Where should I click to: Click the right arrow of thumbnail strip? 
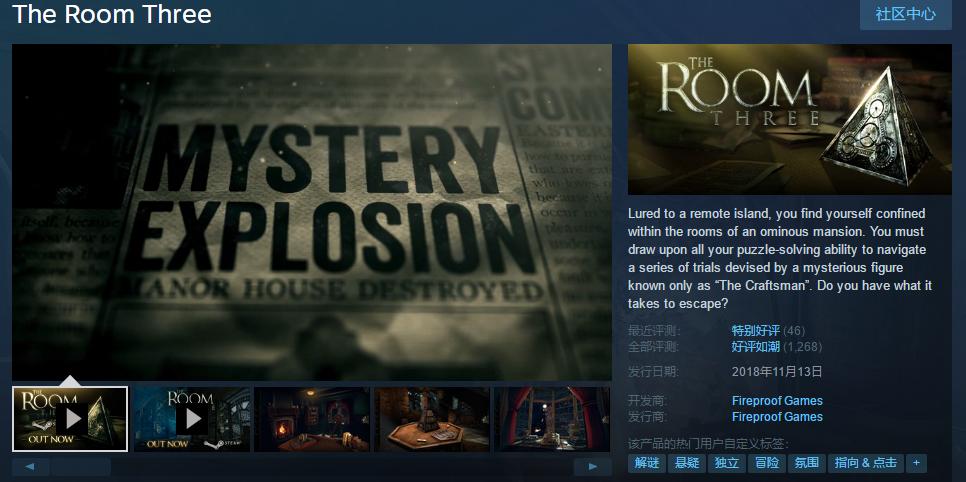[592, 466]
